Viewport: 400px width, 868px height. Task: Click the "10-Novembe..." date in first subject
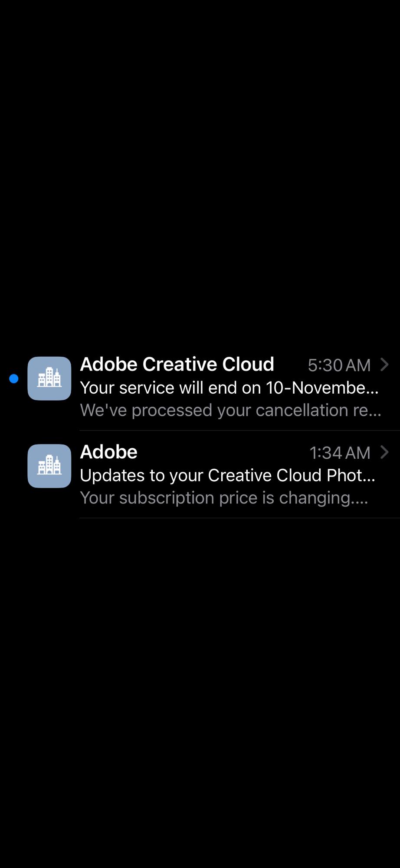click(x=322, y=388)
